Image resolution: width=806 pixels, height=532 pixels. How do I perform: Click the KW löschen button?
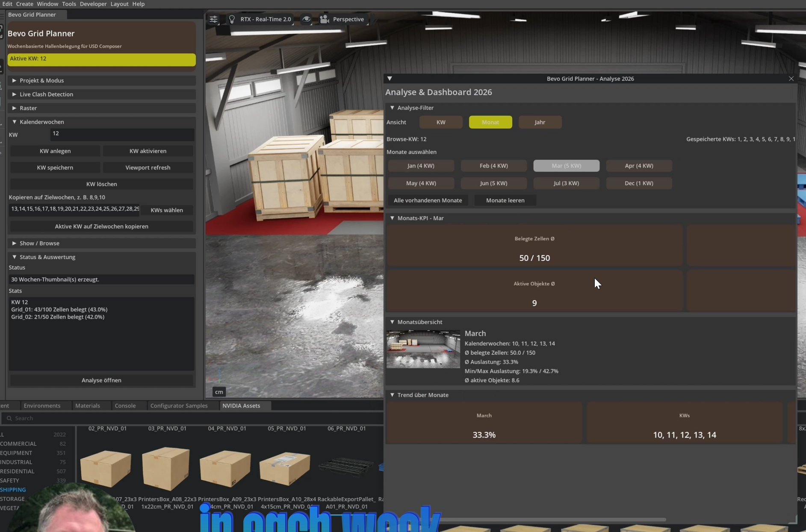[102, 184]
